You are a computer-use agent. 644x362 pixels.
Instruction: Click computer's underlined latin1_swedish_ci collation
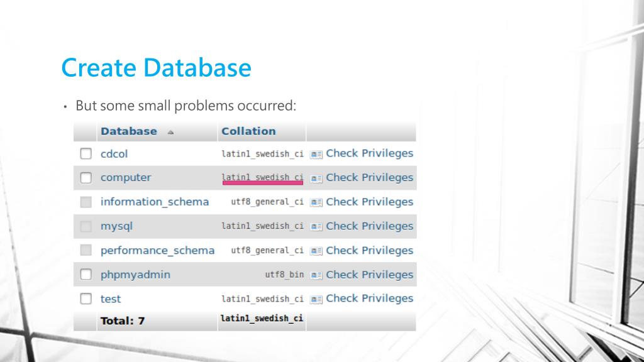click(262, 177)
